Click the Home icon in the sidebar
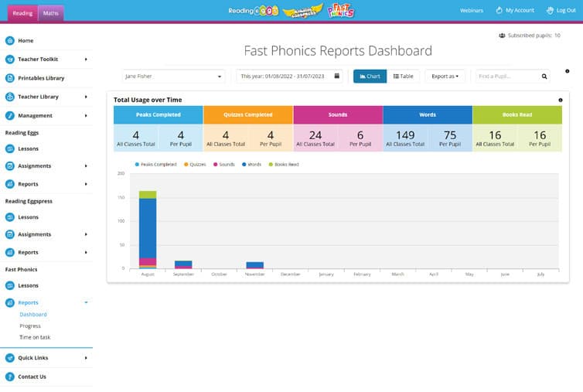583x392 pixels. (x=10, y=40)
